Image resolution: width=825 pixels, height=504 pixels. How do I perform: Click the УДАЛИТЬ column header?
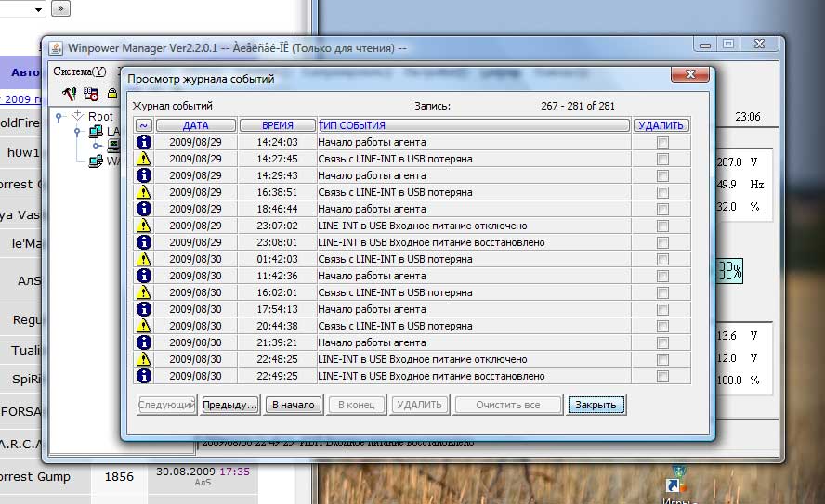coord(661,125)
